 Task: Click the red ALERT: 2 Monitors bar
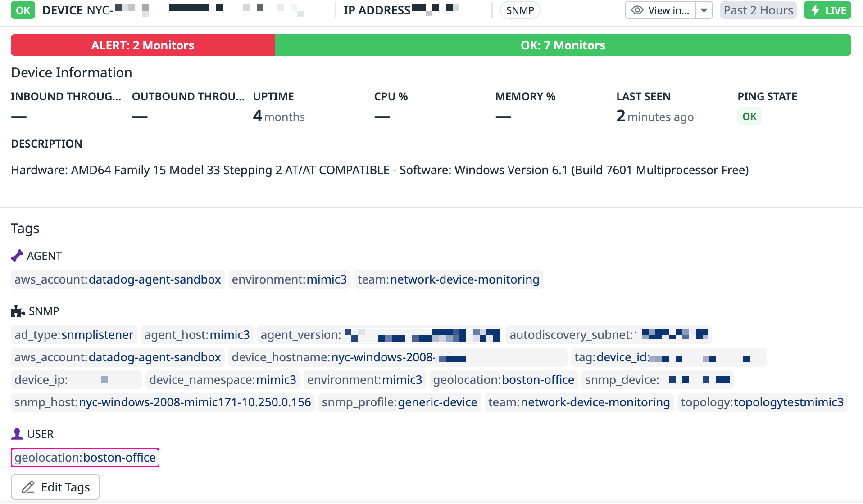click(x=142, y=45)
